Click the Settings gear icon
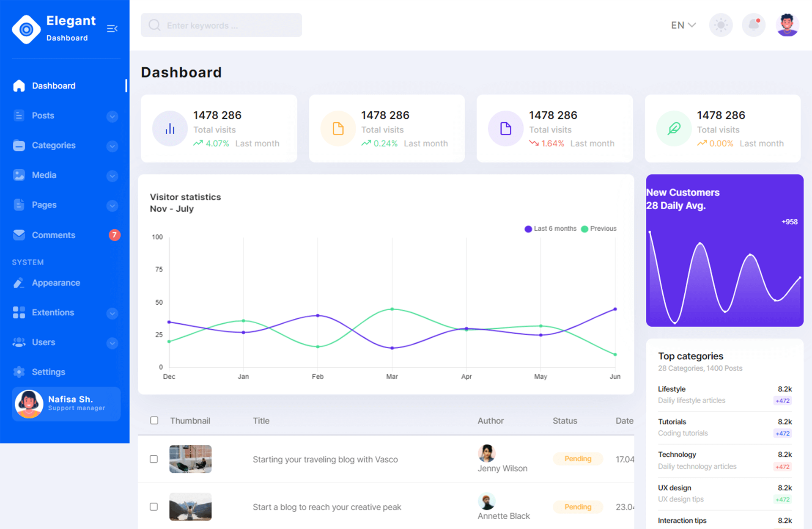Image resolution: width=812 pixels, height=529 pixels. (17, 372)
